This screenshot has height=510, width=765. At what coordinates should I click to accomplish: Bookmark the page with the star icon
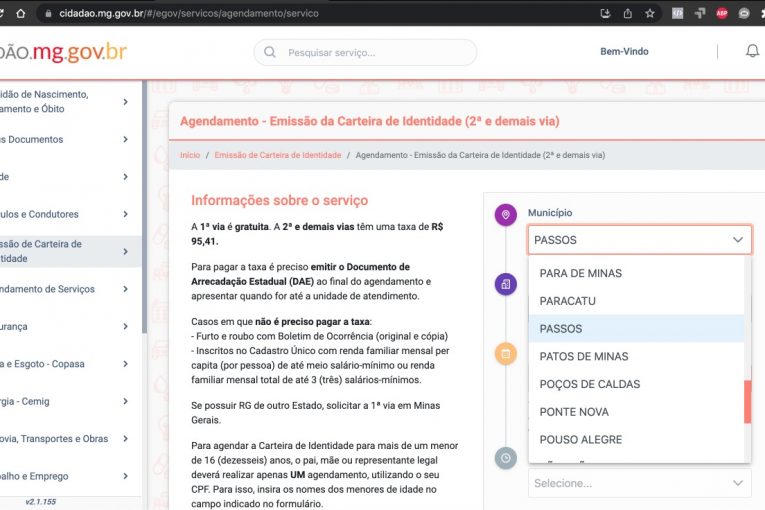coord(650,14)
